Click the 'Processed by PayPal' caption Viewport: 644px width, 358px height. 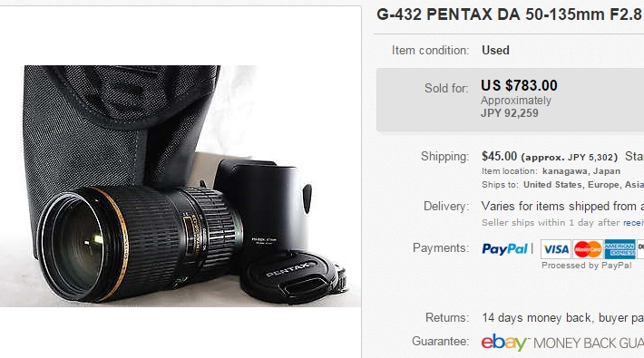tap(587, 266)
